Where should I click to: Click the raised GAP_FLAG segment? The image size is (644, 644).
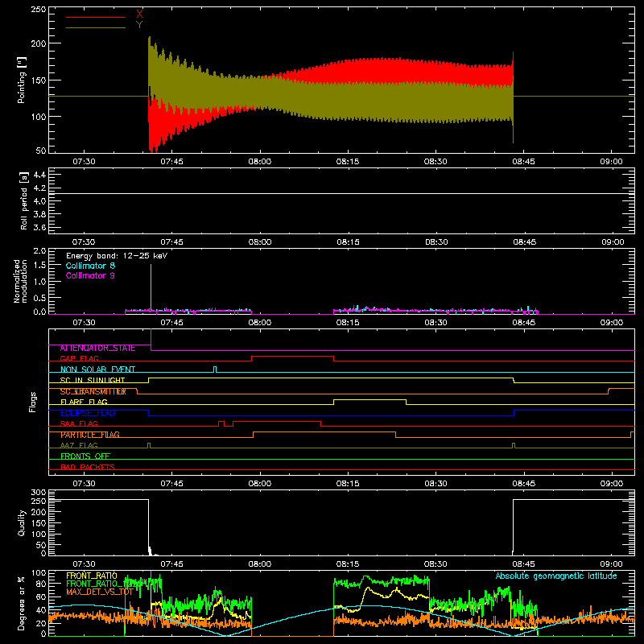click(x=292, y=357)
